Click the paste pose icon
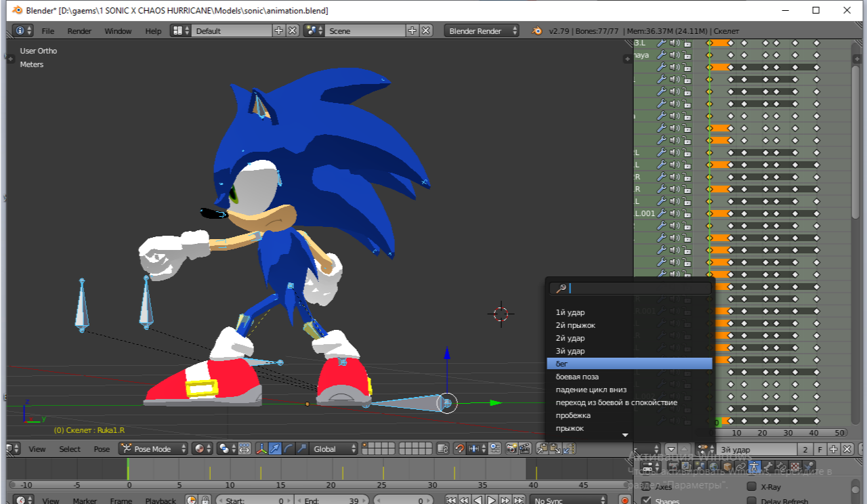This screenshot has width=867, height=504. pyautogui.click(x=555, y=448)
